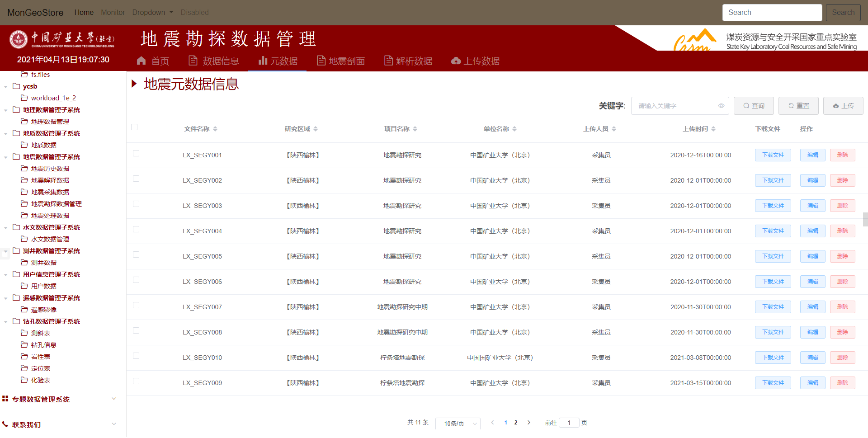This screenshot has width=868, height=438.
Task: Sort by 上传时间 column arrows
Action: tap(713, 129)
